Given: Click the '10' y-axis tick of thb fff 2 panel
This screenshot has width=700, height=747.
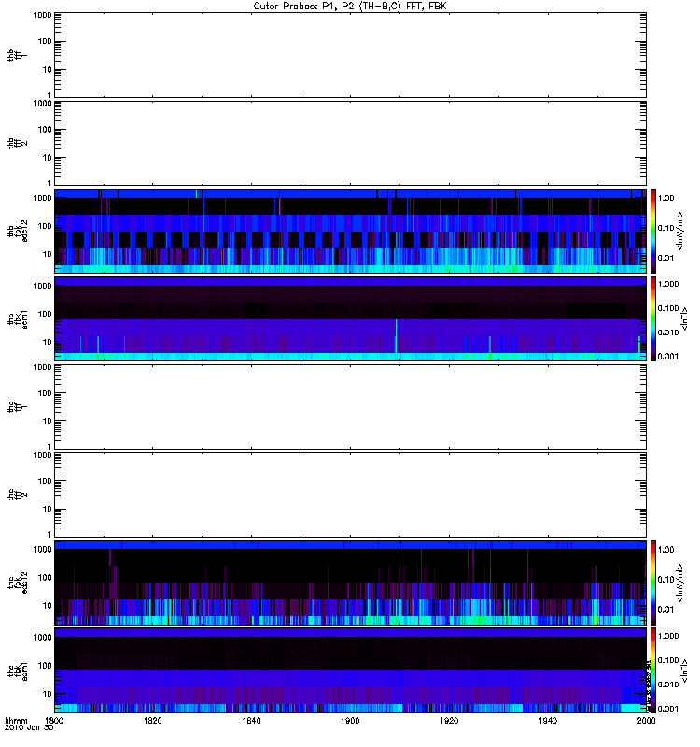Looking at the screenshot, I should (48, 158).
